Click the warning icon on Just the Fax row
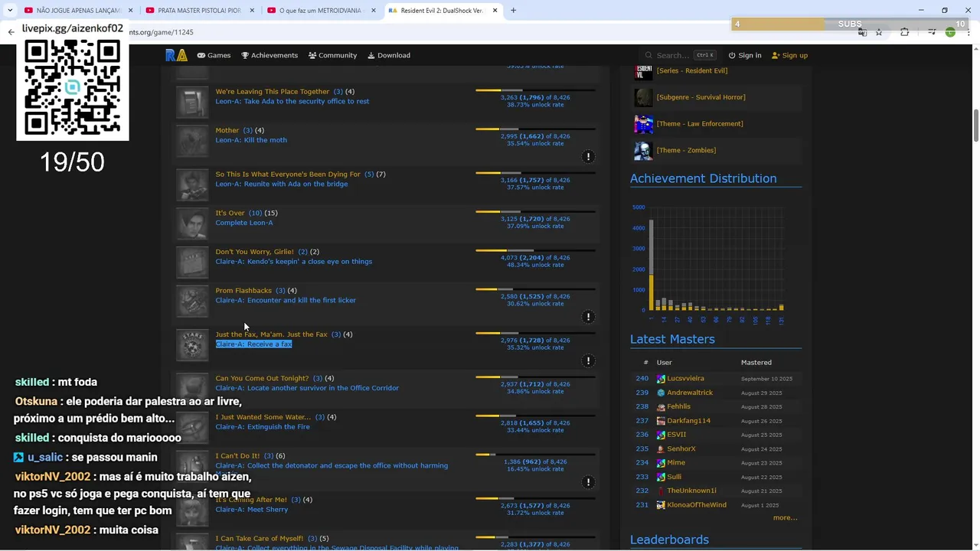The width and height of the screenshot is (980, 551). [x=588, y=360]
